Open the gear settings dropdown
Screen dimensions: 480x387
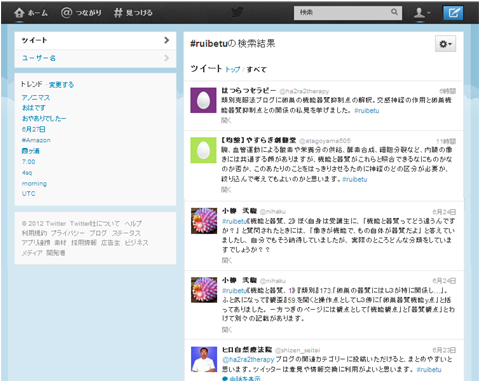[x=445, y=44]
